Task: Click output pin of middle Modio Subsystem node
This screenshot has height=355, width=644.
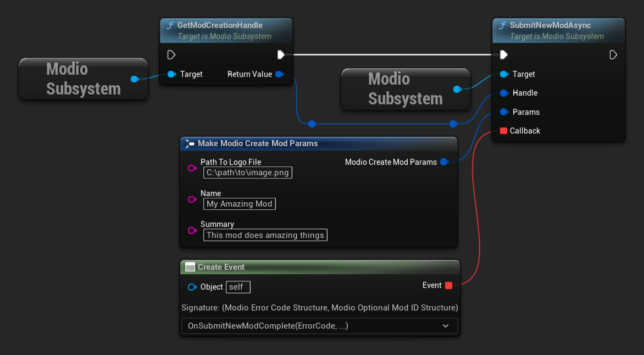Action: (457, 89)
